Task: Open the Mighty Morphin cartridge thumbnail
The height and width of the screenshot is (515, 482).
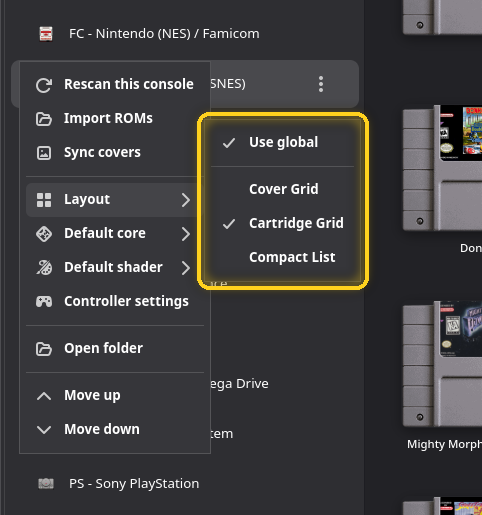Action: tap(442, 364)
